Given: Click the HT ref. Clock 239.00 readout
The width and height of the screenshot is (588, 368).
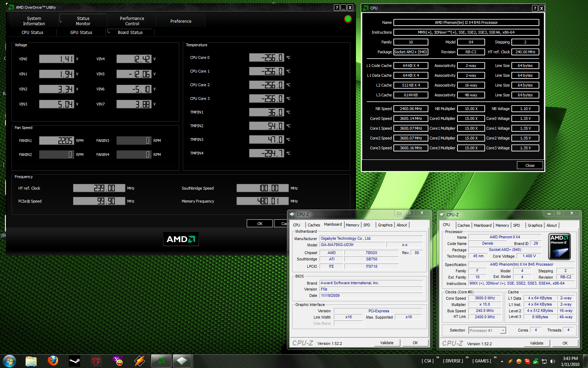Looking at the screenshot, I should coord(99,188).
